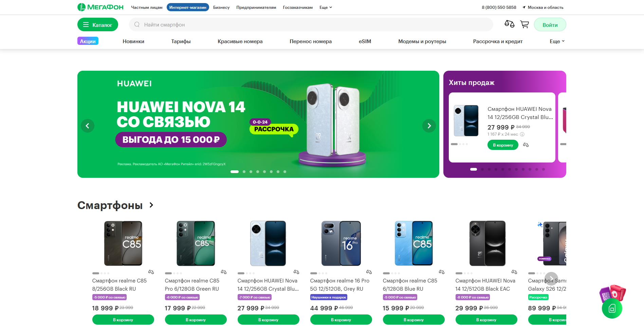This screenshot has width=644, height=326.
Task: Show next banner slide arrow
Action: (429, 126)
